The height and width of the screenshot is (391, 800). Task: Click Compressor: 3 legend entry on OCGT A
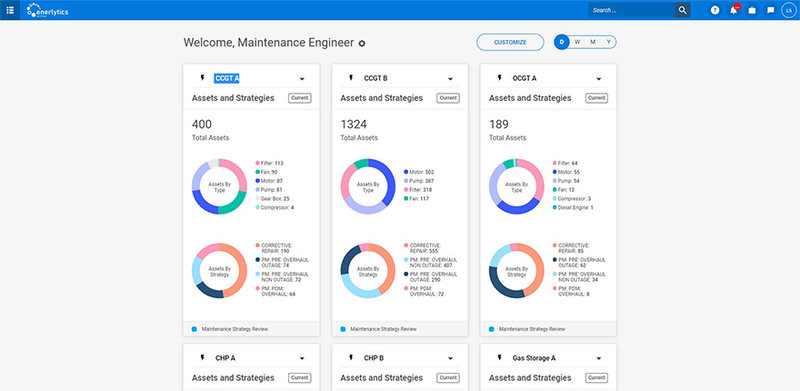tap(572, 199)
